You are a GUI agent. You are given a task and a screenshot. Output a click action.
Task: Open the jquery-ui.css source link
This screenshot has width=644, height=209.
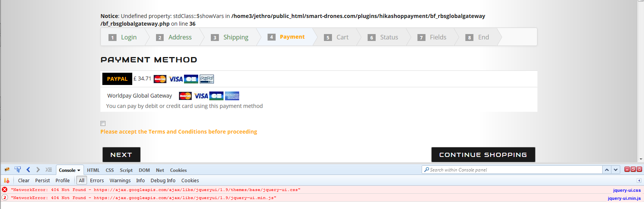pyautogui.click(x=627, y=190)
